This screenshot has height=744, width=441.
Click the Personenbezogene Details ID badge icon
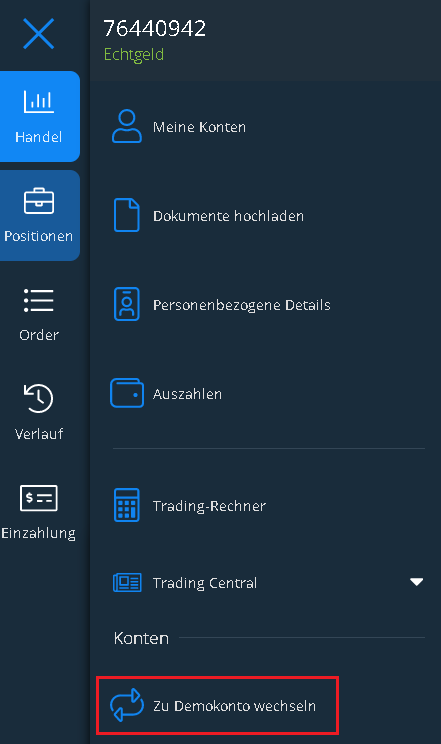coord(127,304)
